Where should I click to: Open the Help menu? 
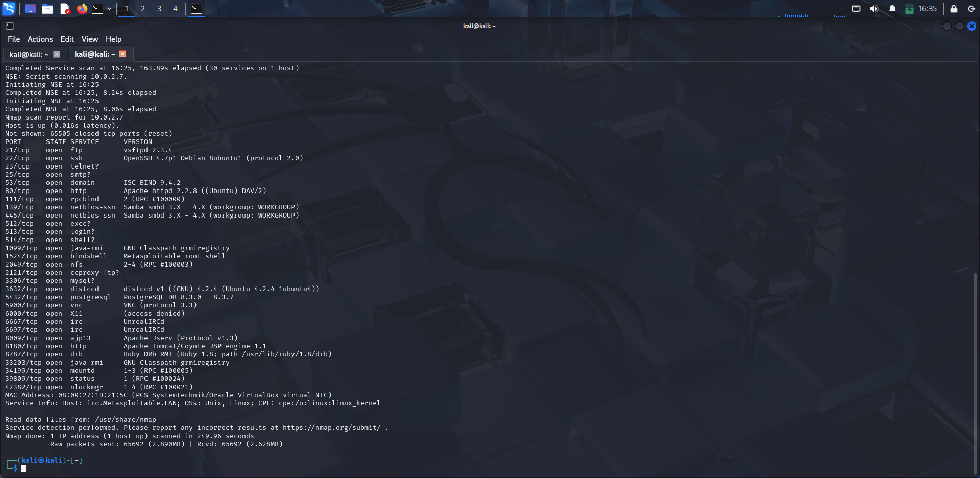(x=113, y=39)
